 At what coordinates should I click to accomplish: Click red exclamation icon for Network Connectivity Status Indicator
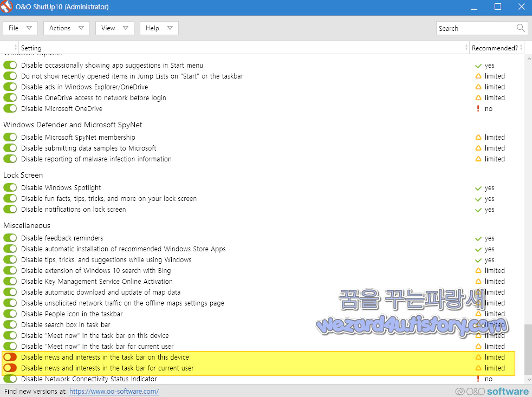[x=478, y=379]
